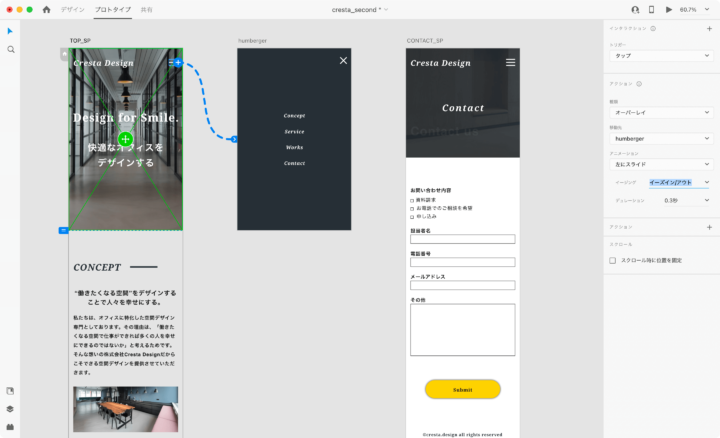Open animation 左にスライド dropdown
The height and width of the screenshot is (438, 720).
(662, 164)
